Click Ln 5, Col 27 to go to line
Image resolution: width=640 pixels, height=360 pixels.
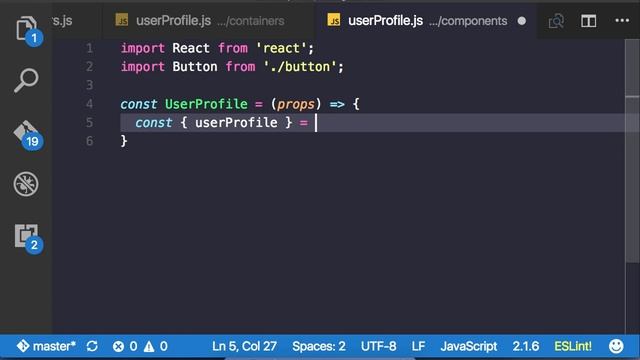pos(244,347)
